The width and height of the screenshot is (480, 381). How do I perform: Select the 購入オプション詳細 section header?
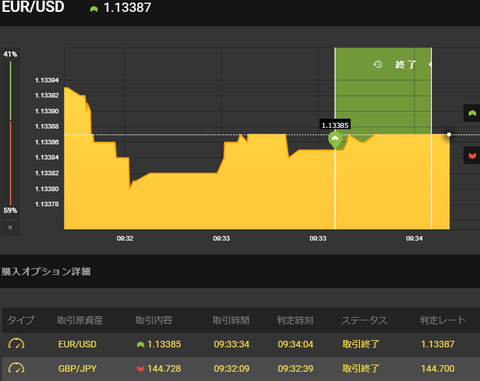tap(46, 271)
